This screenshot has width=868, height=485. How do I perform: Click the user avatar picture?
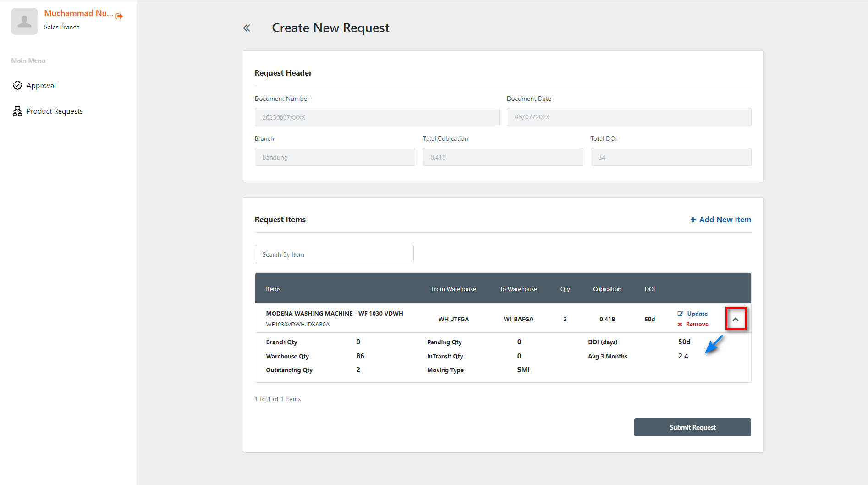click(x=24, y=21)
